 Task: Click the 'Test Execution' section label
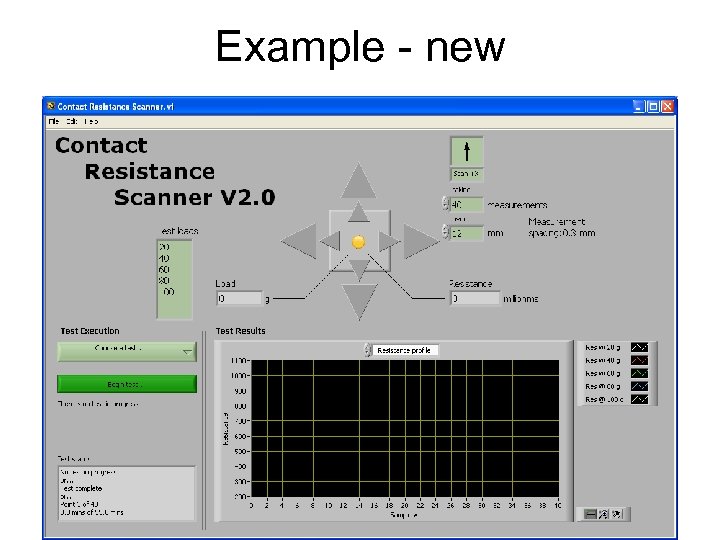(x=90, y=331)
